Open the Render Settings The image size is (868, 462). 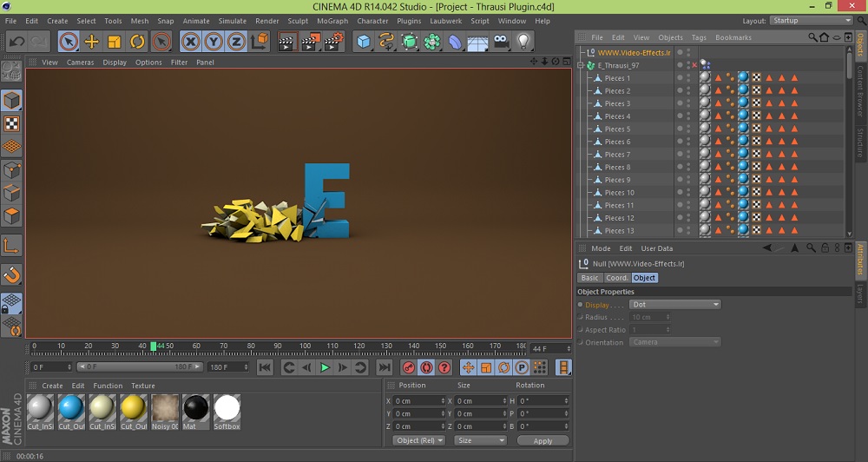[334, 42]
